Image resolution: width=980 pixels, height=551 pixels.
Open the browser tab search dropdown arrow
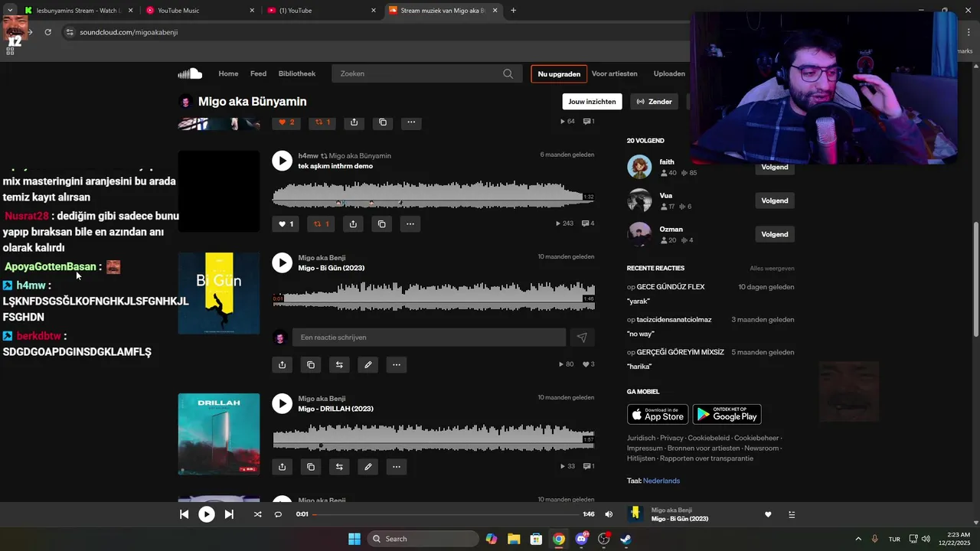[10, 11]
